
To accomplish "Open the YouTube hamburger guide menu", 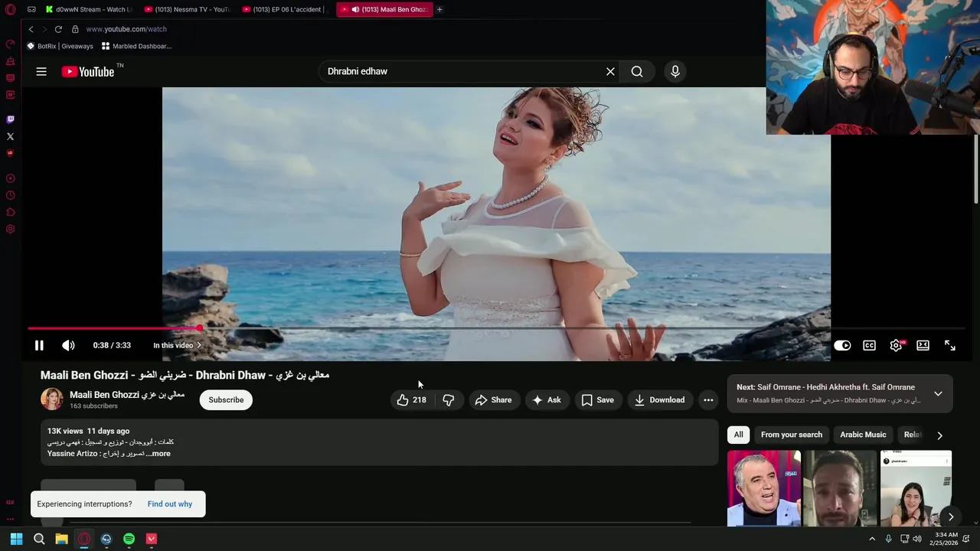I will (x=41, y=71).
